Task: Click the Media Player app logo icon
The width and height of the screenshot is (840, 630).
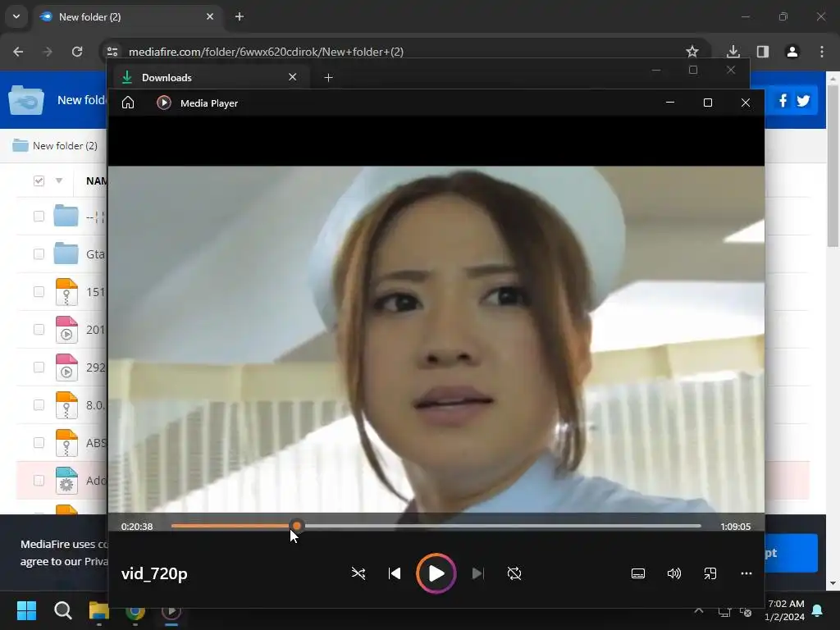Action: click(x=164, y=103)
